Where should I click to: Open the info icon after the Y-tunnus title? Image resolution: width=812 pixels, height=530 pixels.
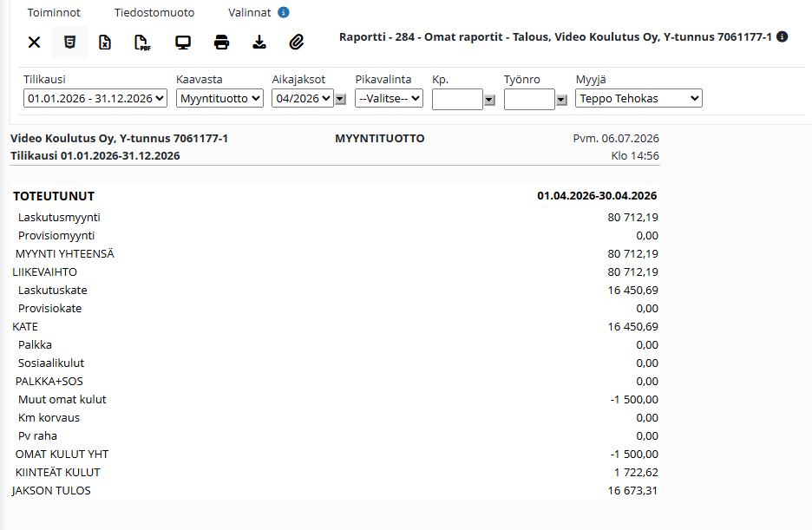pos(783,36)
